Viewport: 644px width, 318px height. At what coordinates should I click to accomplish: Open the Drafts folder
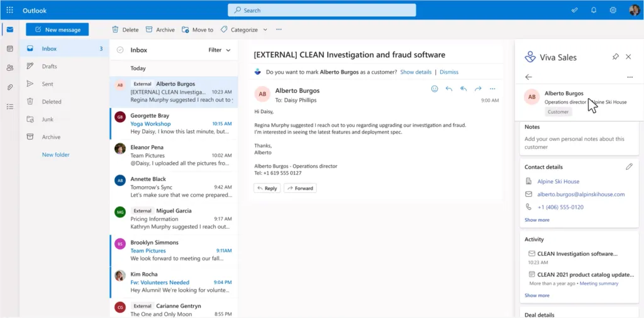(49, 66)
